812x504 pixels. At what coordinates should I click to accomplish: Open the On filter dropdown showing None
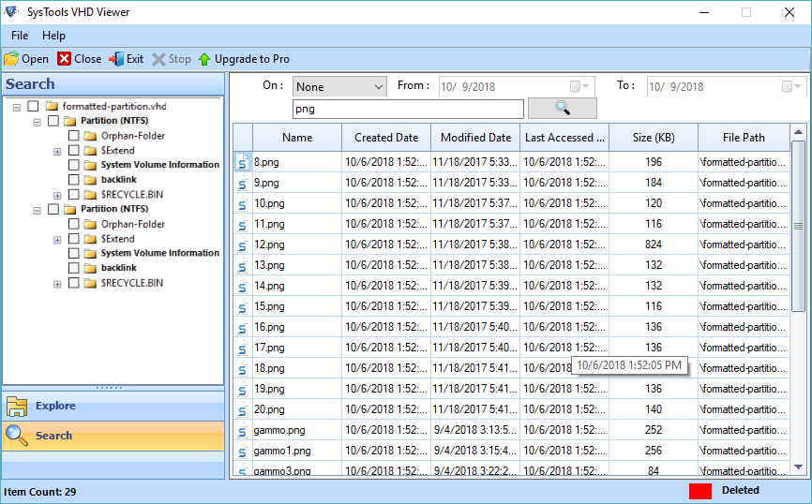coord(339,86)
